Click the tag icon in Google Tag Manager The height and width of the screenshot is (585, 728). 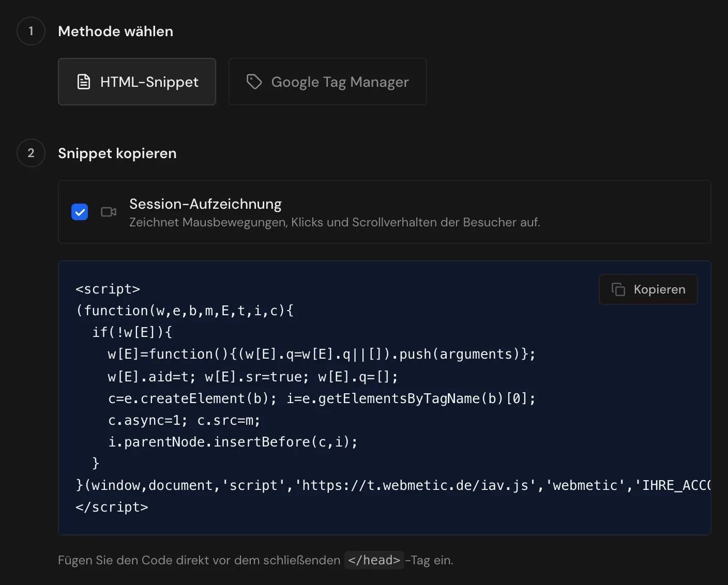point(254,82)
